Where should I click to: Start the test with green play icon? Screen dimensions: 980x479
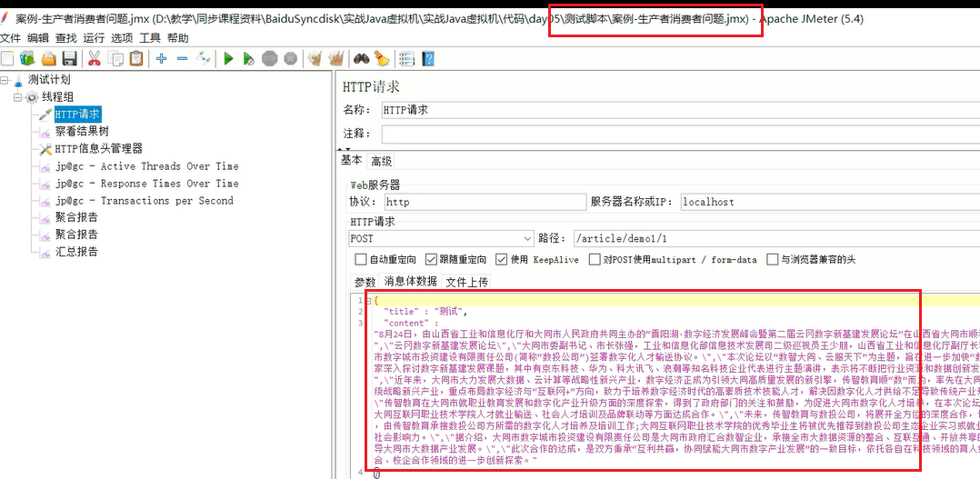(x=229, y=59)
